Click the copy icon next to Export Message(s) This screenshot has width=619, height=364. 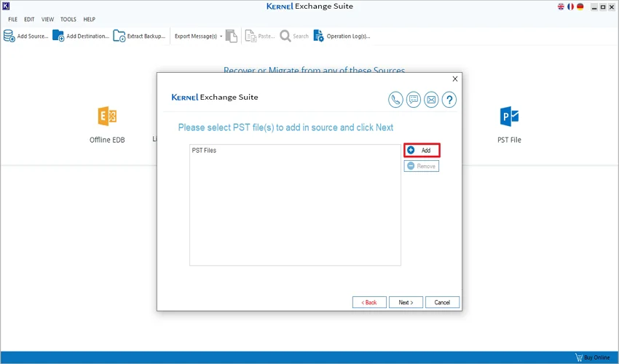(232, 36)
